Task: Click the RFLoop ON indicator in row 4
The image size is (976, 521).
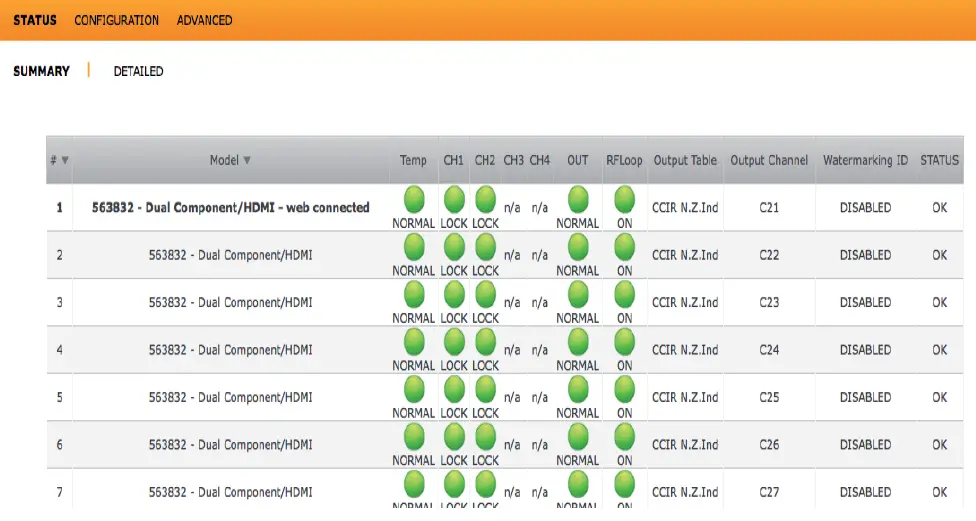Action: pyautogui.click(x=624, y=342)
